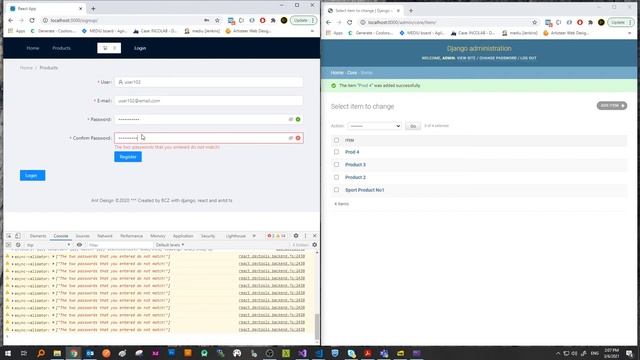Expand the last async-validator console warning

click(13, 330)
